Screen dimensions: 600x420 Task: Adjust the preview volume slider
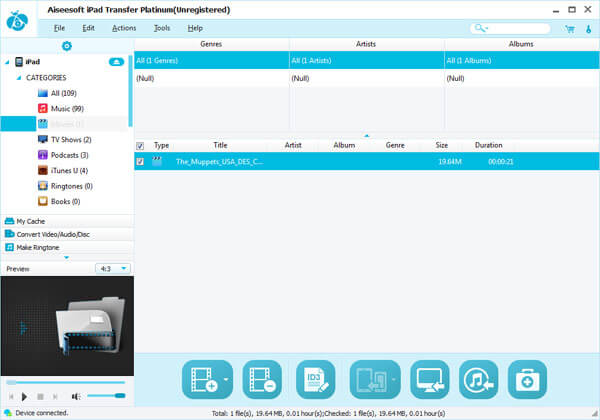click(106, 396)
